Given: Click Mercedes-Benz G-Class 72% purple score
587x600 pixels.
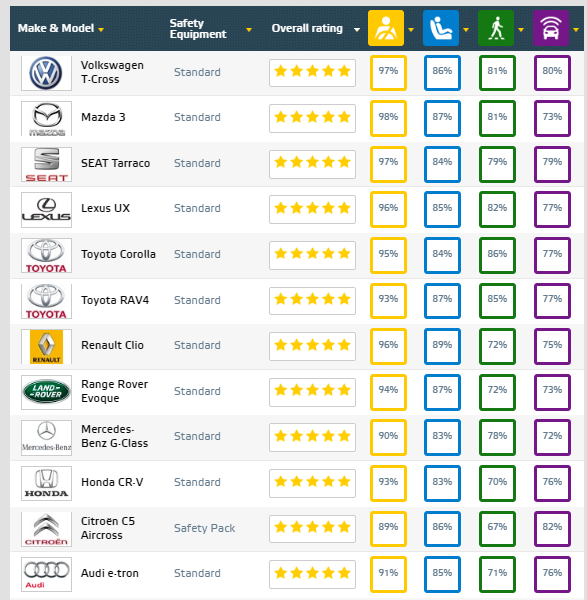Looking at the screenshot, I should 552,437.
